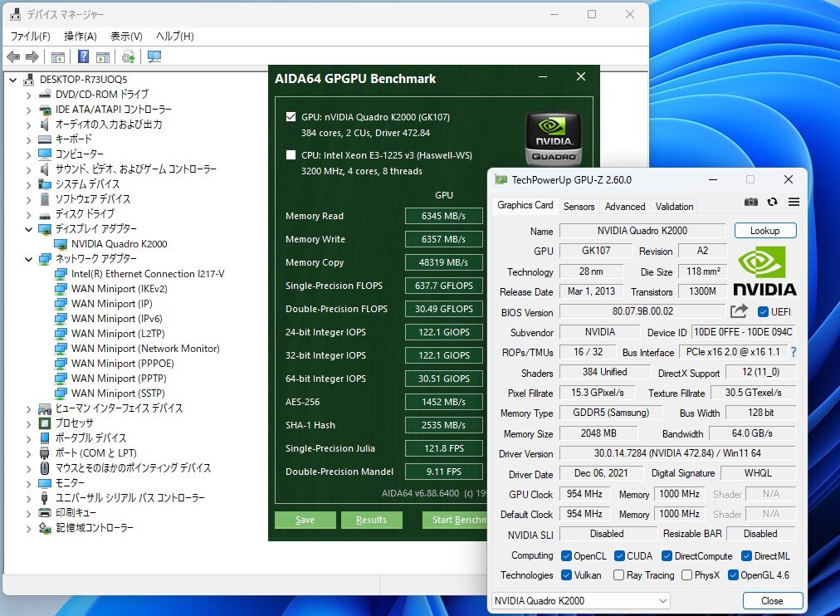
Task: Click the SHA-1 Hash 2535 MB/s result
Action: click(443, 425)
